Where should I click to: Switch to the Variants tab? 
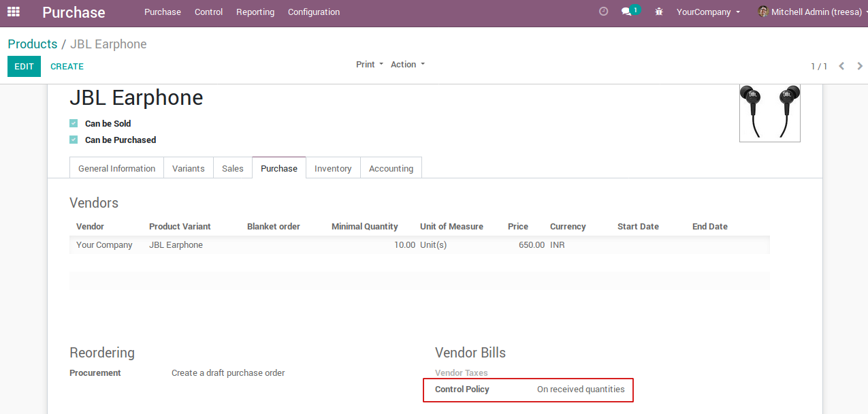189,168
